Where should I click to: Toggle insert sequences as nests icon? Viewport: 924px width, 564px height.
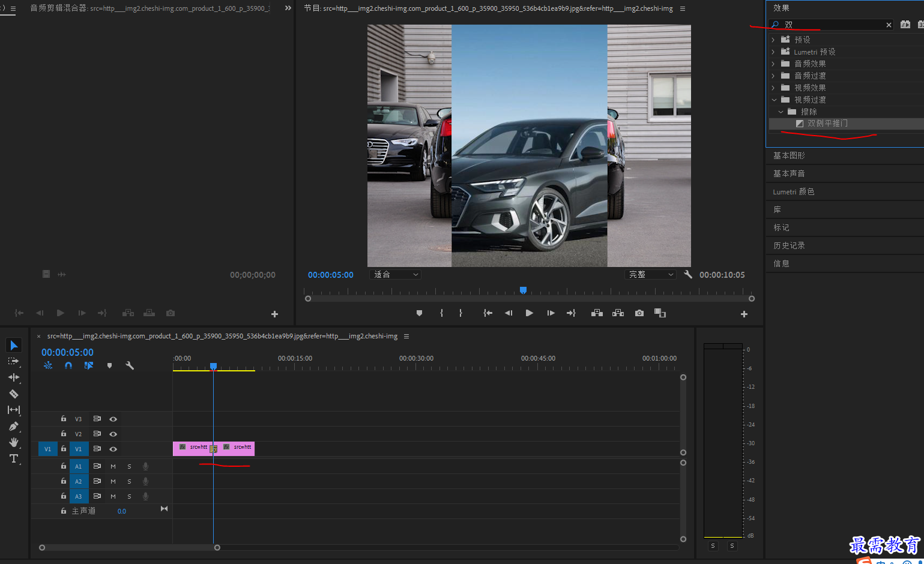(48, 365)
